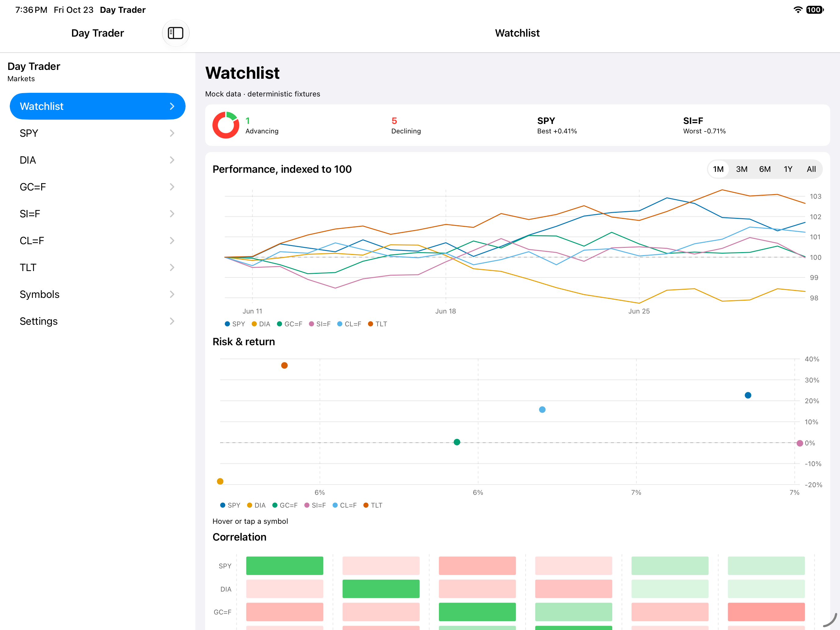Click chevron next to SI=F

tap(172, 214)
